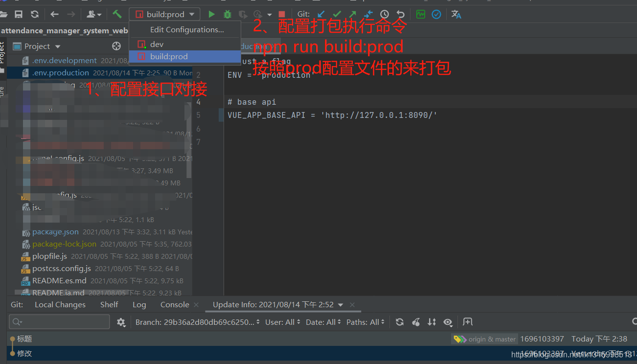The image size is (637, 364).
Task: Click the Git Rollback undo icon
Action: [401, 14]
